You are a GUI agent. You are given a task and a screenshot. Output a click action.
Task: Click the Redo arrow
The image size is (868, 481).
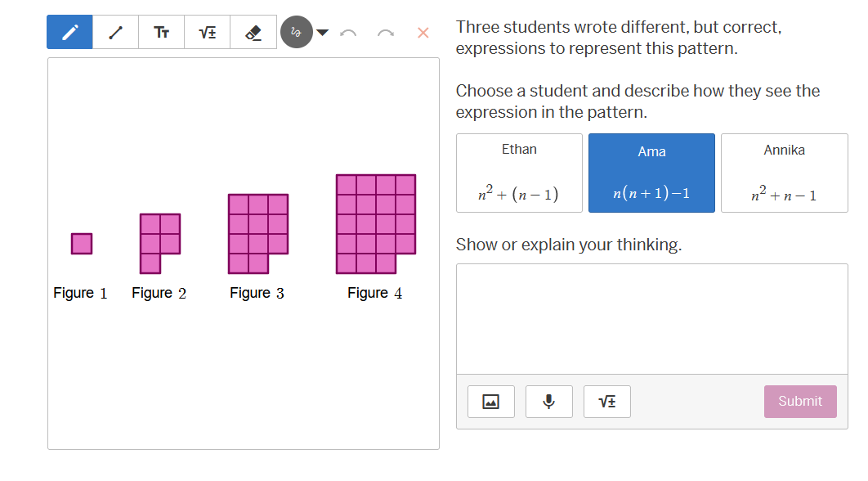pos(384,33)
